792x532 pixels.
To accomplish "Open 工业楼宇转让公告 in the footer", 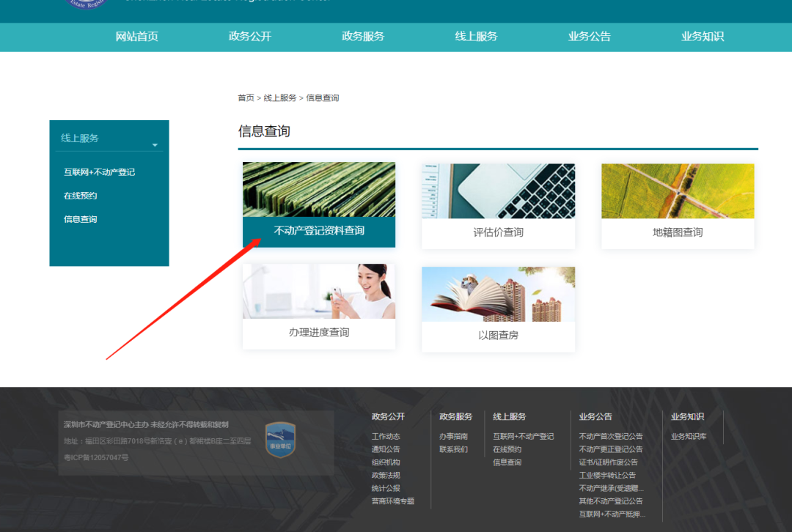I will [607, 476].
